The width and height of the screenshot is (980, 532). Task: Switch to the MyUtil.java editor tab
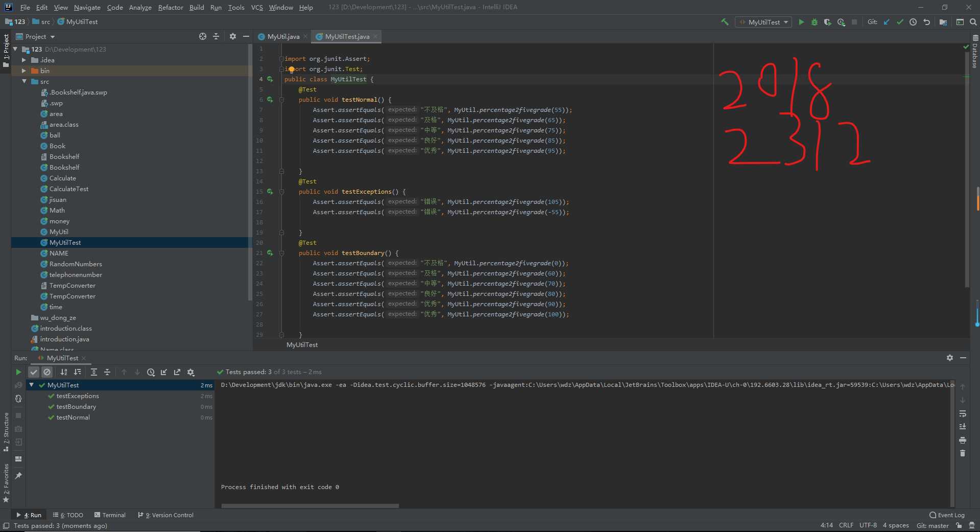(x=282, y=36)
